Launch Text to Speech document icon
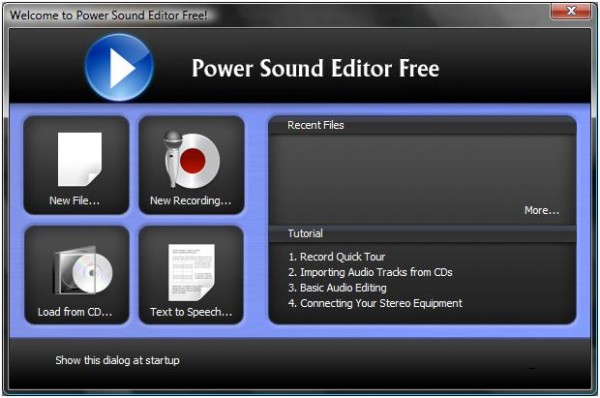This screenshot has height=398, width=600. (191, 272)
